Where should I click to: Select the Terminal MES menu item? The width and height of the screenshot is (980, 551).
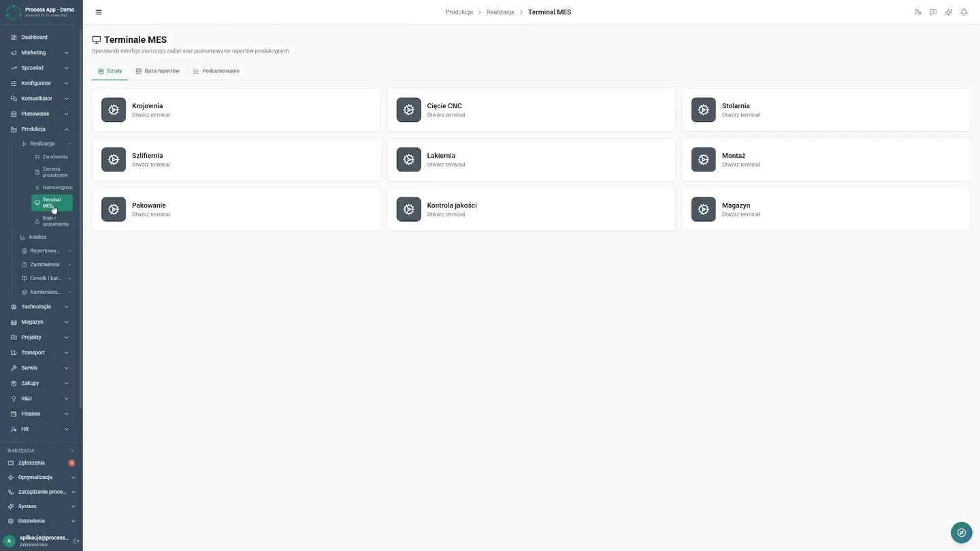point(52,203)
